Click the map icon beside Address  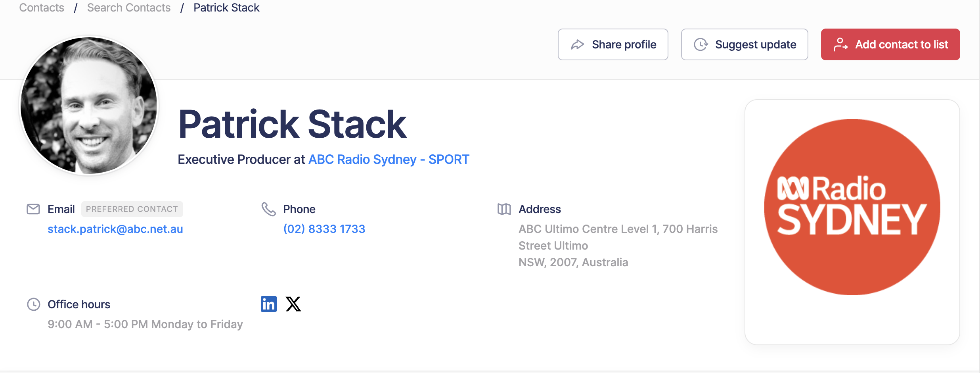pyautogui.click(x=504, y=209)
